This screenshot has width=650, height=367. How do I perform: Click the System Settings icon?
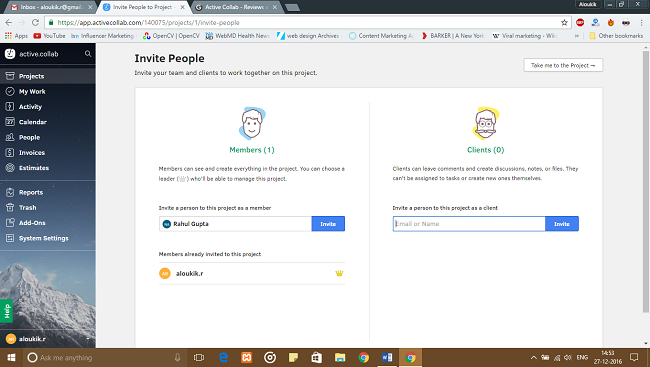point(10,238)
